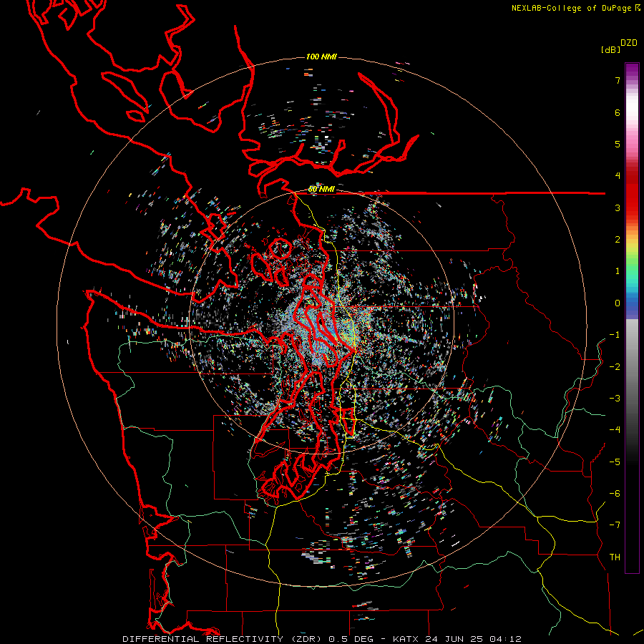Click the 0 value on color scale
644x644 pixels.
618,303
